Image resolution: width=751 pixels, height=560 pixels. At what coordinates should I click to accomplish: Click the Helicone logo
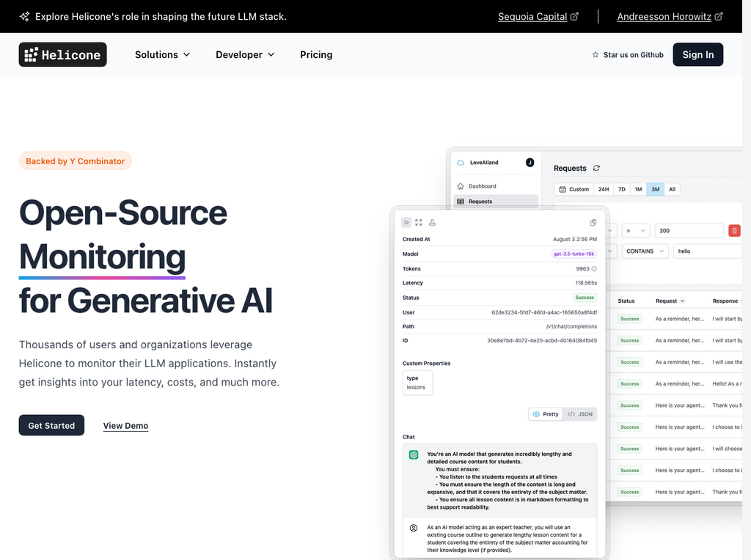[x=63, y=54]
